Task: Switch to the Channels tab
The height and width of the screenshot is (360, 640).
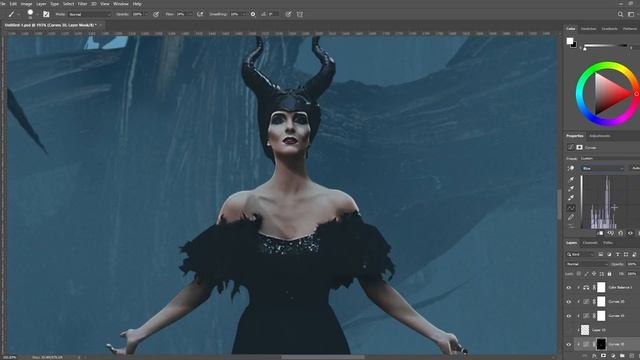Action: [589, 243]
